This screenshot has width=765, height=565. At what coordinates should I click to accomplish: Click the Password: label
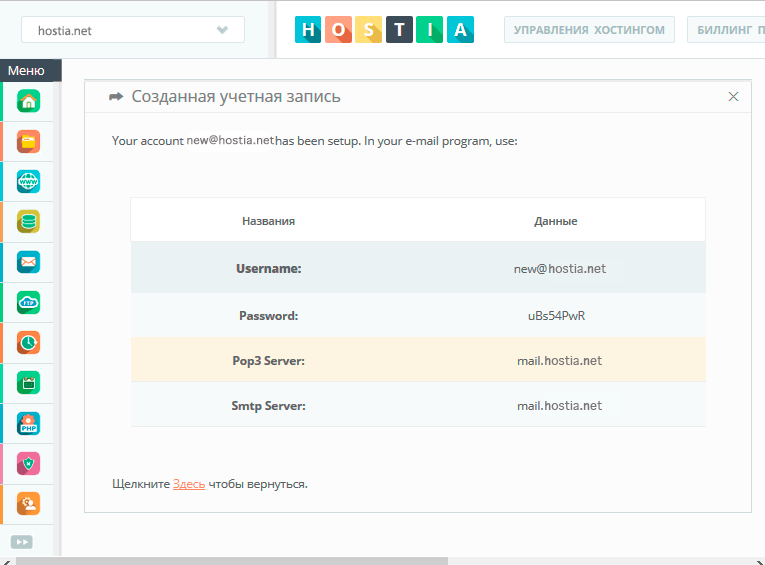click(268, 316)
